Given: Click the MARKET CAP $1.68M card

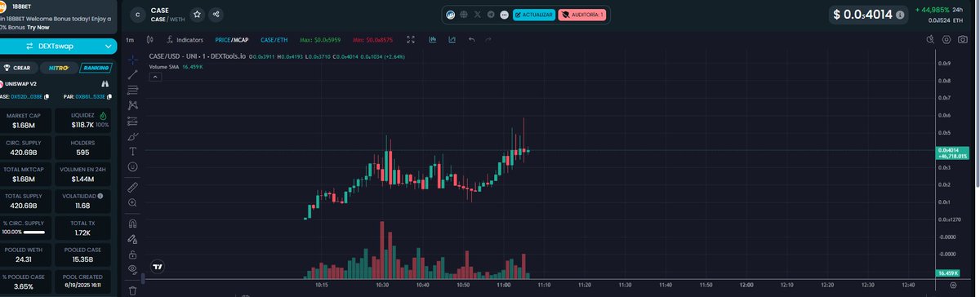Looking at the screenshot, I should [x=24, y=121].
